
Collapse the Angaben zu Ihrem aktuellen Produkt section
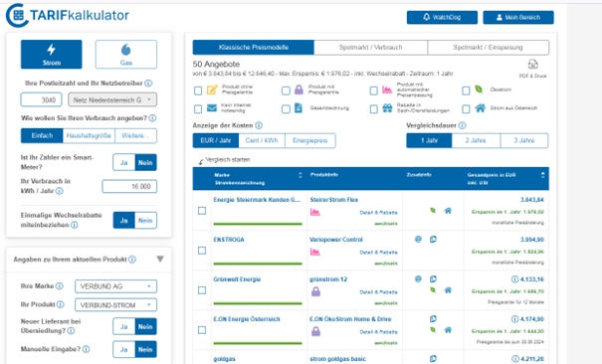[160, 259]
